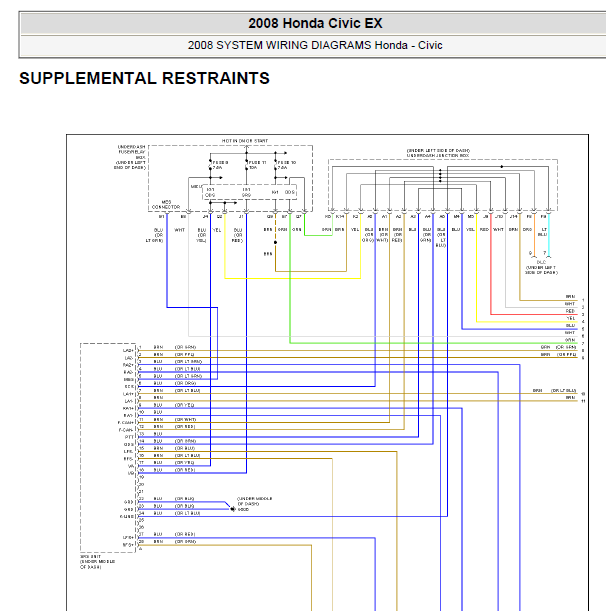The width and height of the screenshot is (606, 611).
Task: Click the 'K-LINE' pin label
Action: point(127,517)
